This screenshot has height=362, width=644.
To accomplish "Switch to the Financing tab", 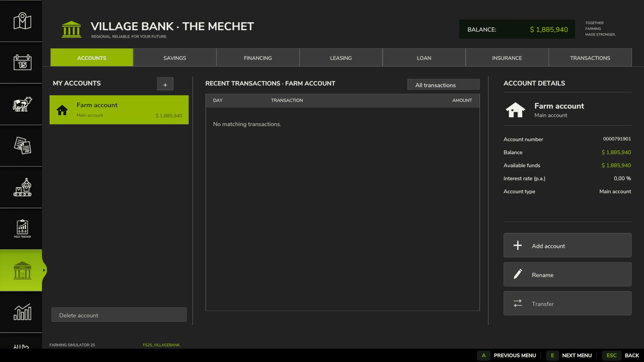I will tap(258, 58).
